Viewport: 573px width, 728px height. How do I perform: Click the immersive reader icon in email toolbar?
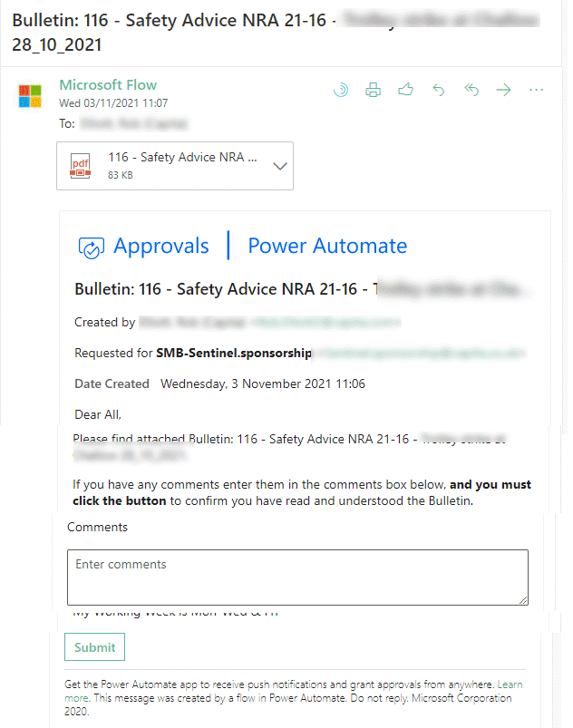click(340, 90)
